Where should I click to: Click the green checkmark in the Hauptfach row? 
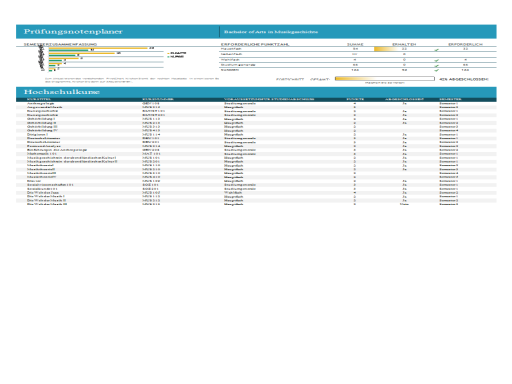coord(437,50)
